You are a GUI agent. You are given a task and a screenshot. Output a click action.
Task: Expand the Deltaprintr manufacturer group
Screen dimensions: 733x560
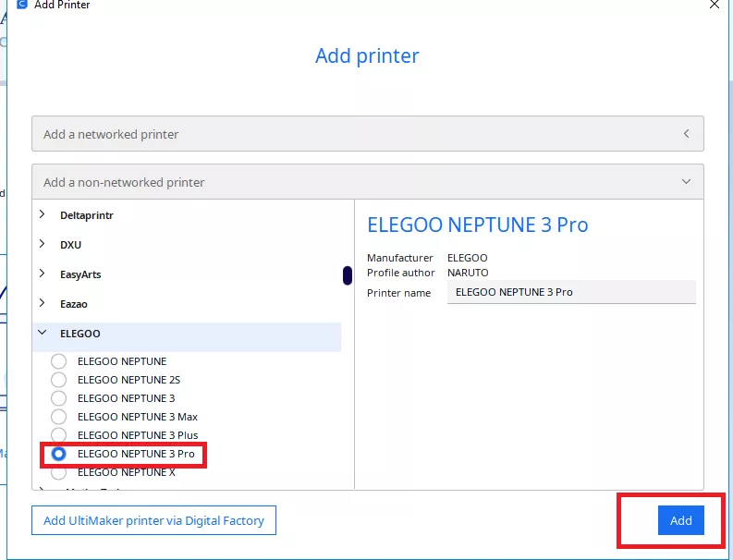click(43, 215)
